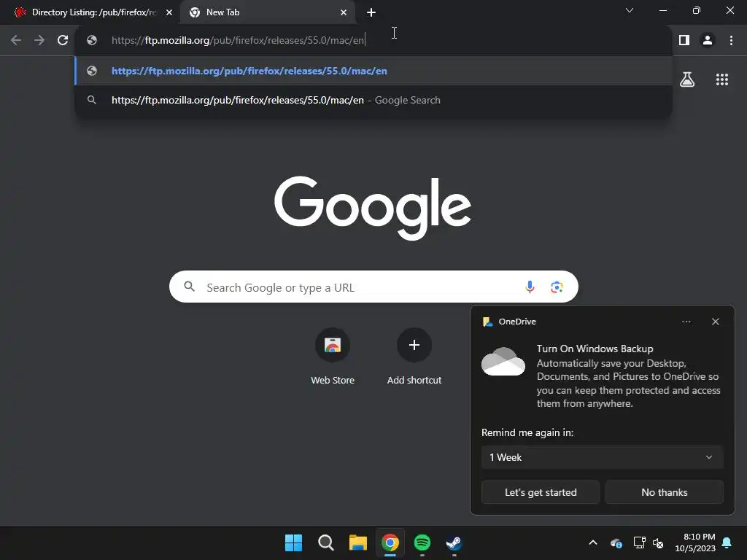
Task: Click the globe icon in the address bar
Action: click(x=92, y=40)
